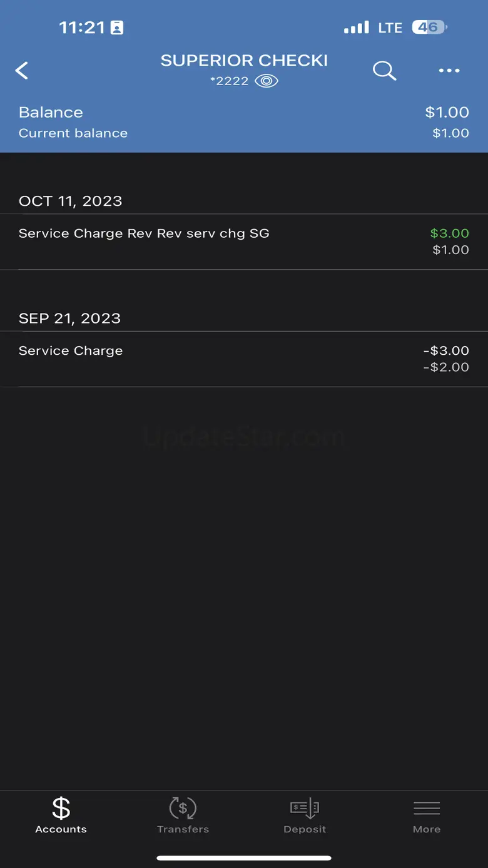This screenshot has width=488, height=868.
Task: Tap the -$3.00 service charge amount
Action: 445,350
